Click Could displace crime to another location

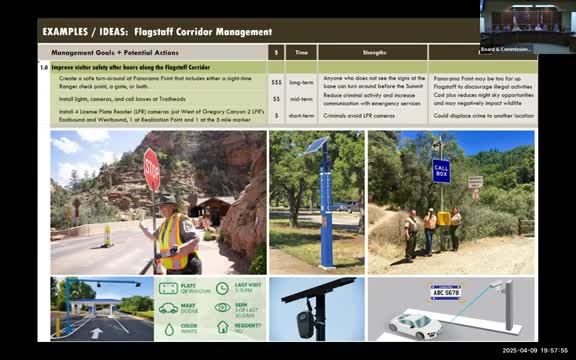point(483,116)
